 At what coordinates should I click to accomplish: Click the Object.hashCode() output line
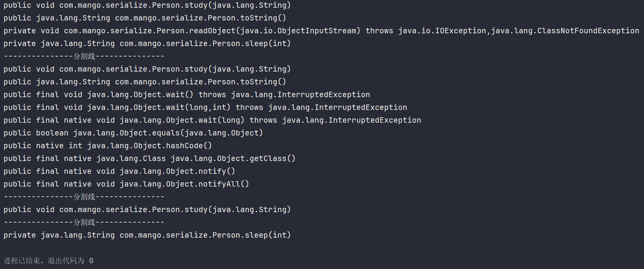click(x=108, y=146)
